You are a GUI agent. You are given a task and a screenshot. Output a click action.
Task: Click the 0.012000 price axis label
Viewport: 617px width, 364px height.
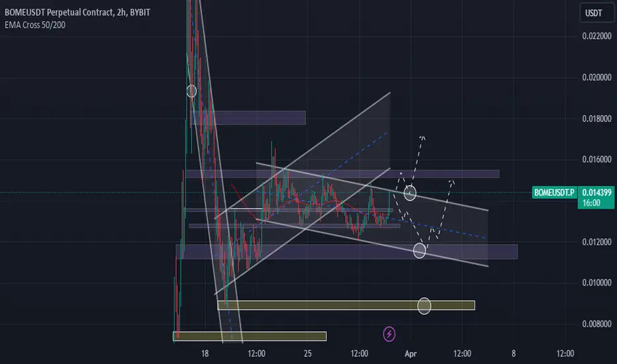[597, 242]
